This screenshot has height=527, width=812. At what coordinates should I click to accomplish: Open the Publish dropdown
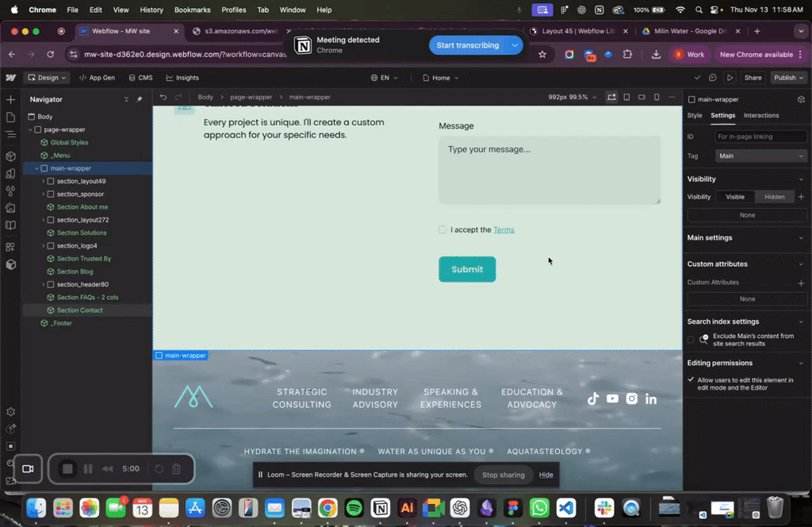tap(789, 78)
